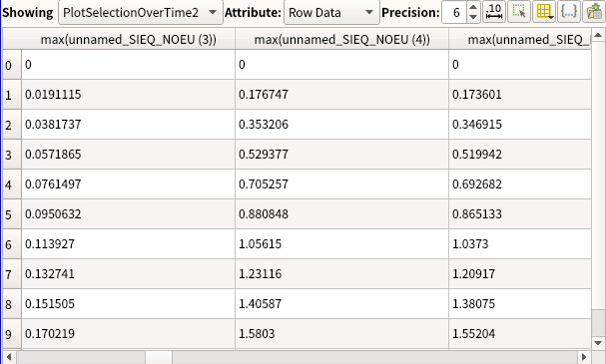
Task: Open the Showing PlotSelectionOverTime2 dropdown
Action: (x=141, y=12)
